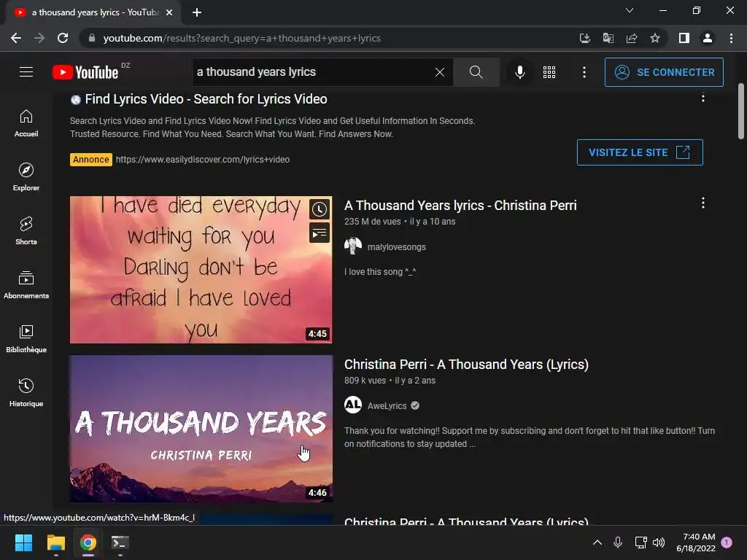
Task: Open Explorer in the sidebar
Action: click(26, 176)
